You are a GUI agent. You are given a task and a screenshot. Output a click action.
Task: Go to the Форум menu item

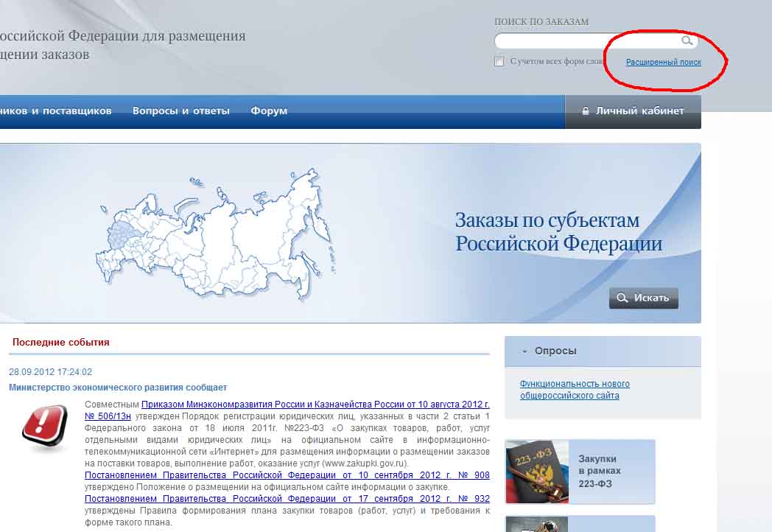point(269,111)
